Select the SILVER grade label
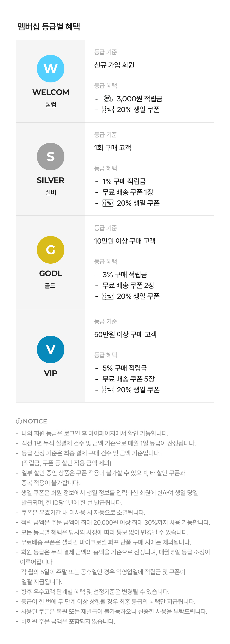Image resolution: width=230 pixels, height=644 pixels. click(x=50, y=180)
